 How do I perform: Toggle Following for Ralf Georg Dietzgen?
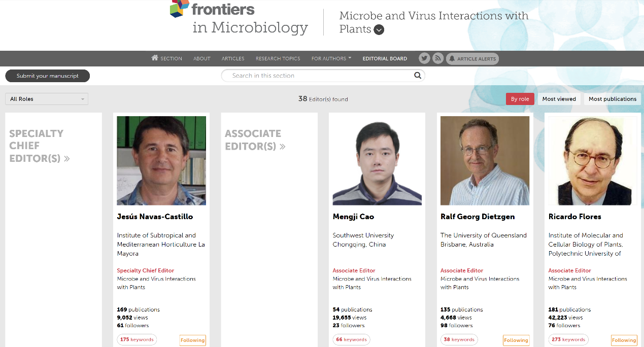coord(516,340)
